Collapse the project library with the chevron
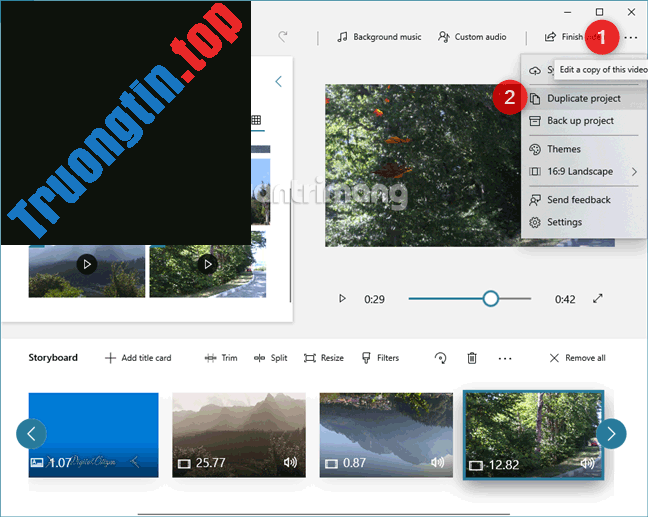648x517 pixels. tap(279, 81)
